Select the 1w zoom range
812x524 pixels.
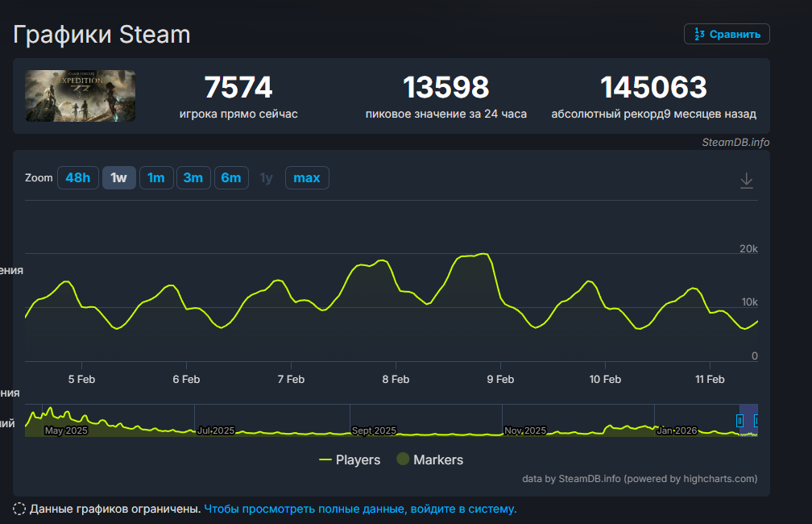118,178
